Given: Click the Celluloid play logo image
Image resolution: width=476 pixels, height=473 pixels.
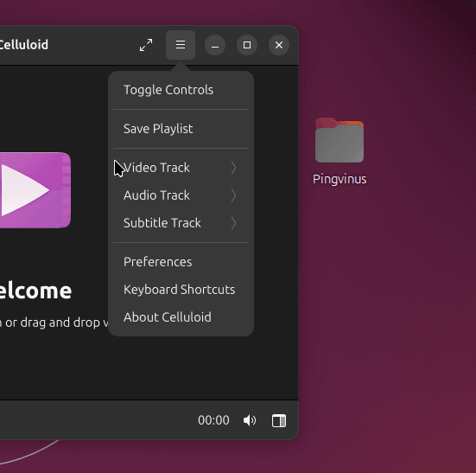Looking at the screenshot, I should (35, 190).
